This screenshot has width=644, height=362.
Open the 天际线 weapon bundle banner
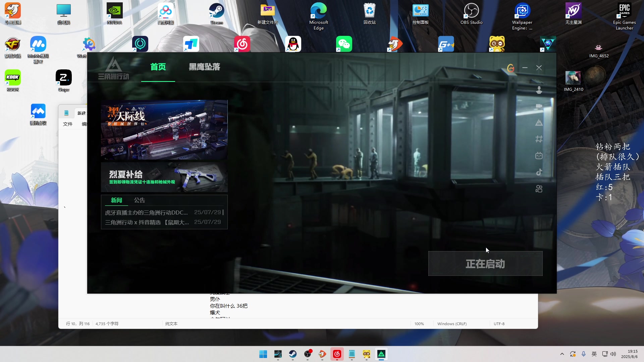164,130
